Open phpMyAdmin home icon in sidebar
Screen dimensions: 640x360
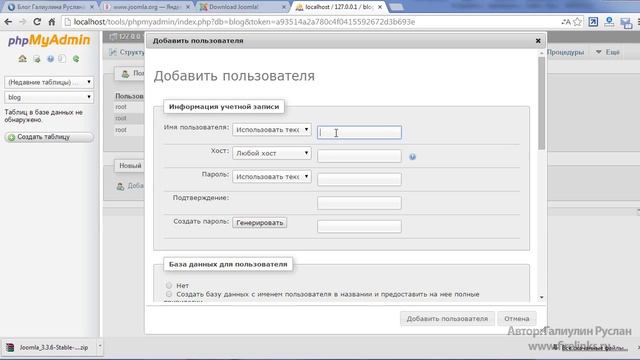(x=22, y=59)
